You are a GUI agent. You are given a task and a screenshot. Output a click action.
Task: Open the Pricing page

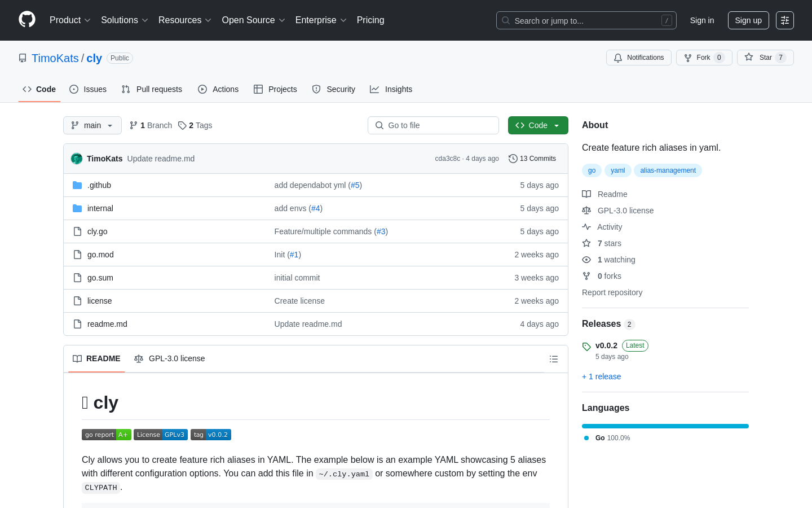click(x=370, y=20)
